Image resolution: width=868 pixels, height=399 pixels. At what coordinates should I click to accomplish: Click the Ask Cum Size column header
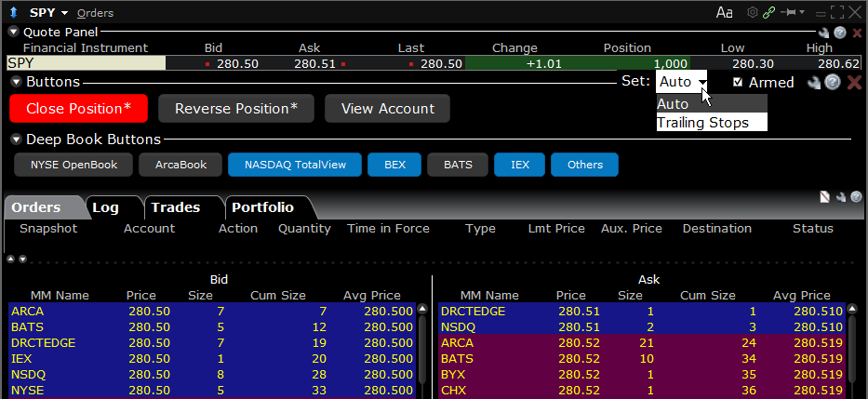[x=707, y=296]
